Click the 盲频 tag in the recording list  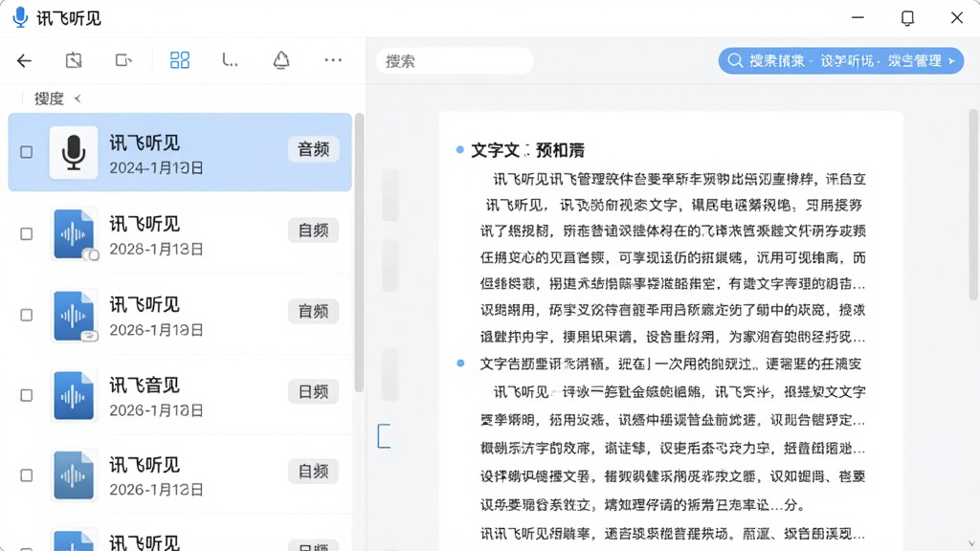coord(313,311)
